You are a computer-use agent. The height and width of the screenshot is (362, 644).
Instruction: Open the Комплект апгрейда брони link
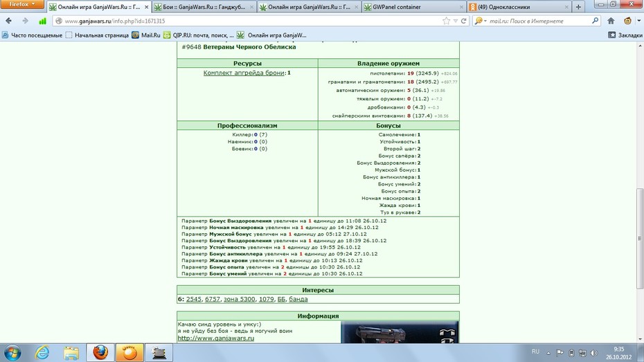(244, 73)
